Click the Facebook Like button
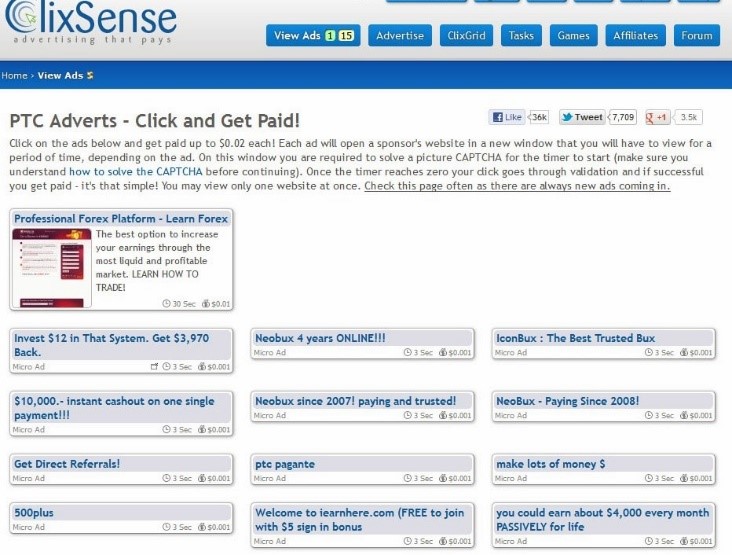This screenshot has height=555, width=732. [x=507, y=117]
